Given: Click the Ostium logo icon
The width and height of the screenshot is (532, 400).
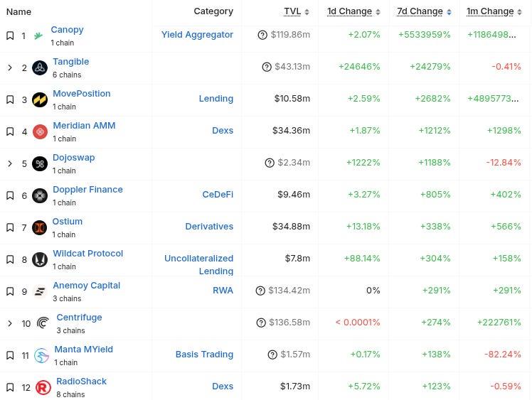Looking at the screenshot, I should [x=40, y=227].
